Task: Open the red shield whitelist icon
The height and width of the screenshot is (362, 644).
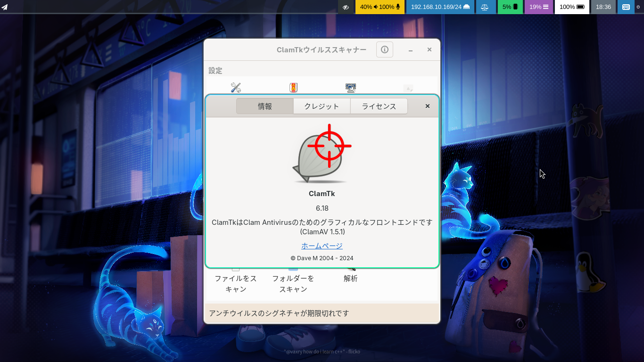Action: (x=293, y=88)
